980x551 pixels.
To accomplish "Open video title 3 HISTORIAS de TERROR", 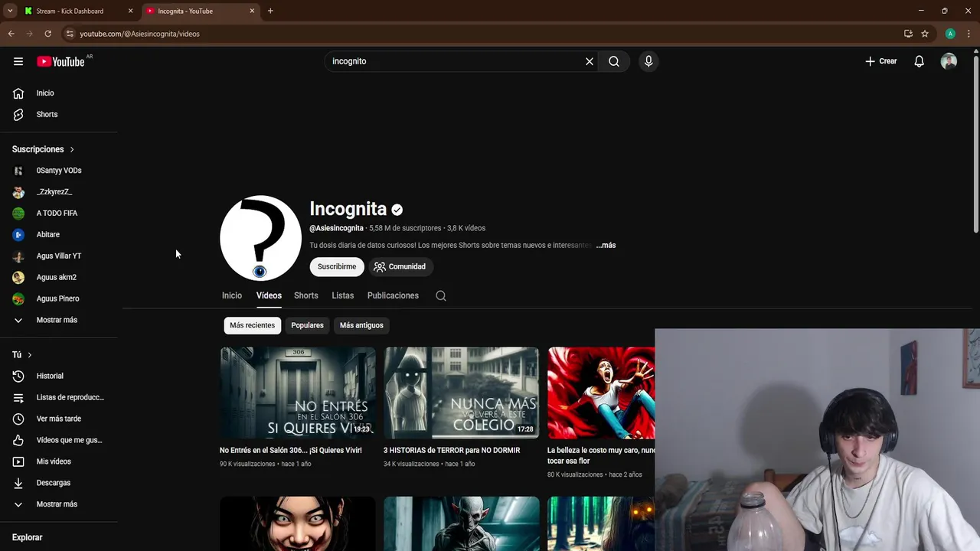I will click(x=452, y=450).
